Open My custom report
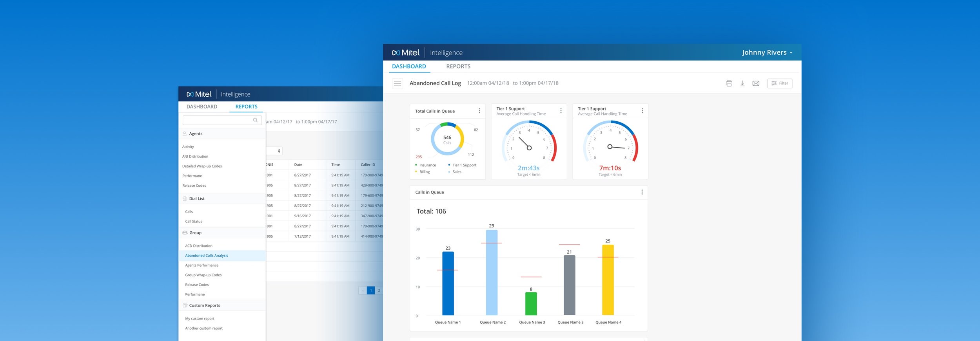Image resolution: width=980 pixels, height=341 pixels. pyautogui.click(x=200, y=319)
